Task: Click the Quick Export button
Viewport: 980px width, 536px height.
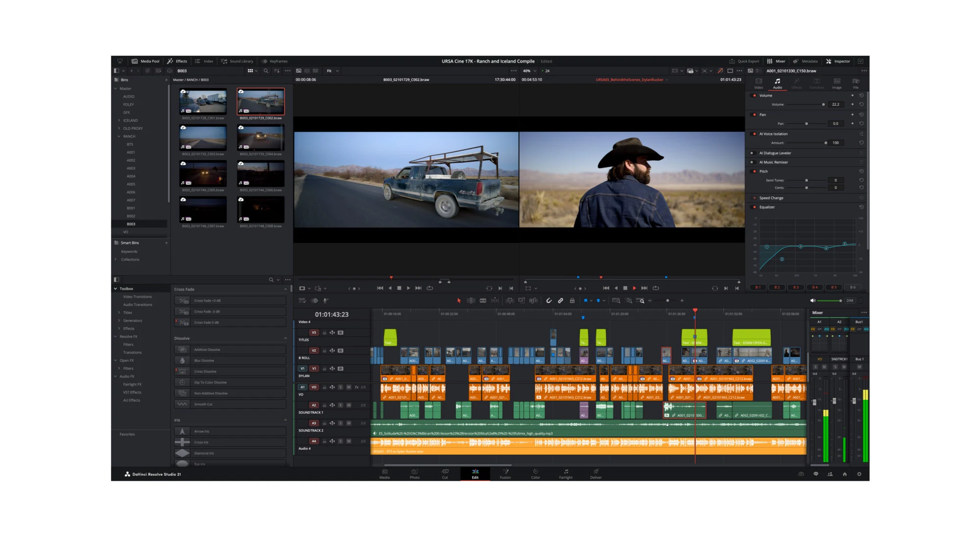Action: tap(744, 61)
